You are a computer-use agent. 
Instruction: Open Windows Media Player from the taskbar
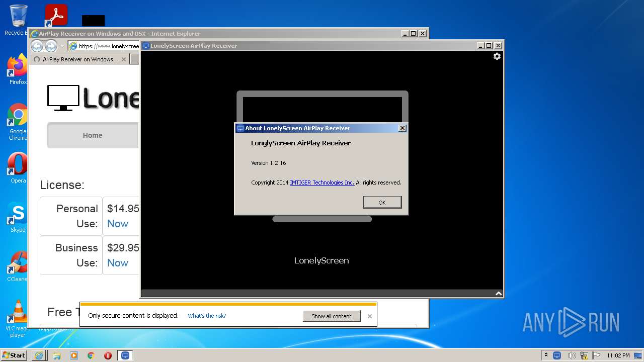pos(74,355)
